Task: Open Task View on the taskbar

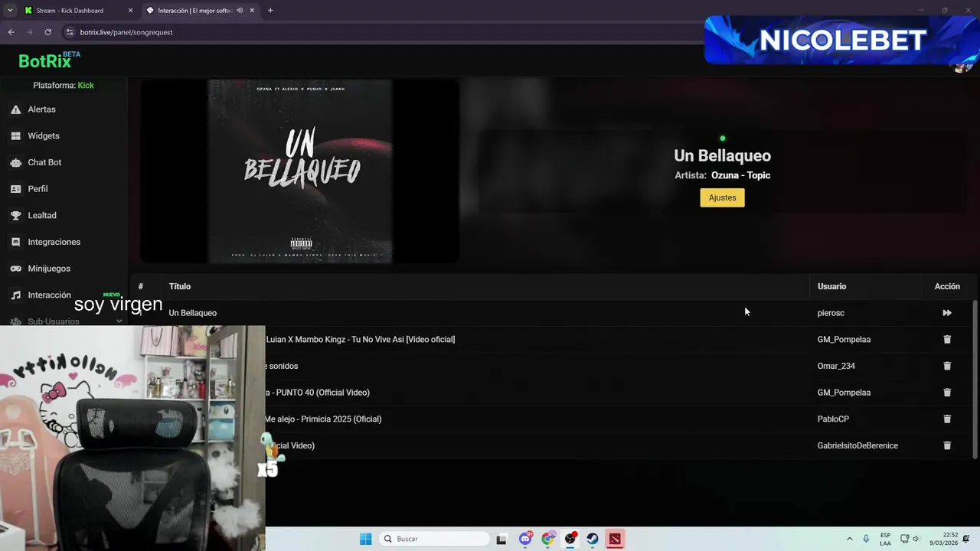Action: (x=501, y=539)
